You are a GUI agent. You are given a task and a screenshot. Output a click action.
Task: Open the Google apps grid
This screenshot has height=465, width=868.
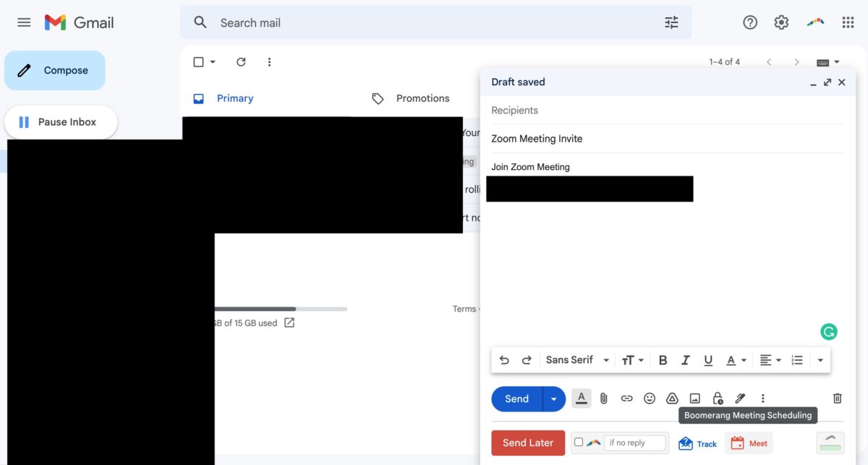point(848,22)
